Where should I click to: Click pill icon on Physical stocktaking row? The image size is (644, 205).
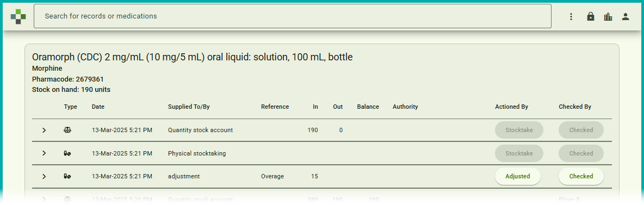click(67, 153)
